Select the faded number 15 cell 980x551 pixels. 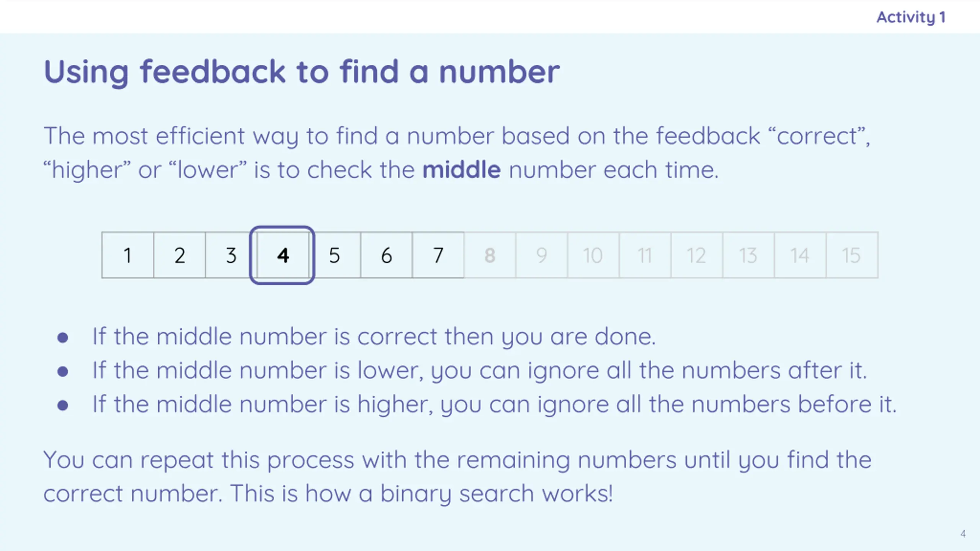coord(852,255)
